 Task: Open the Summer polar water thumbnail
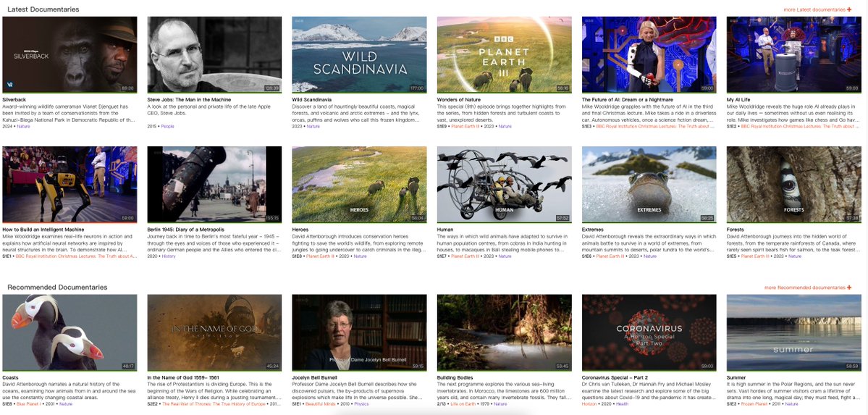794,332
